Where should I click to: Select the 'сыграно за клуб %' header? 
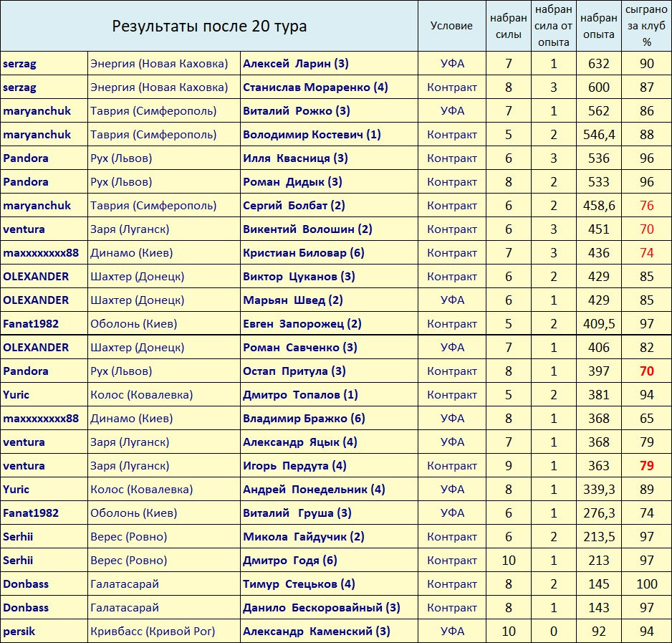646,26
